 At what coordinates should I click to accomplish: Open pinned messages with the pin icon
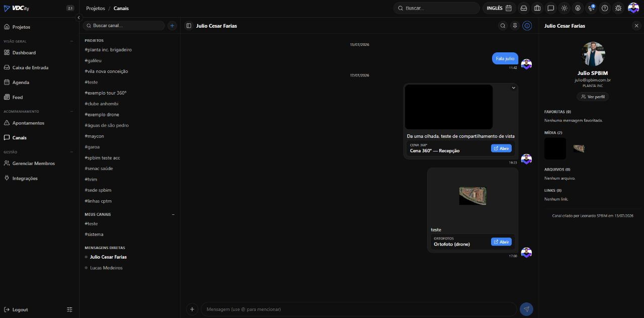515,26
